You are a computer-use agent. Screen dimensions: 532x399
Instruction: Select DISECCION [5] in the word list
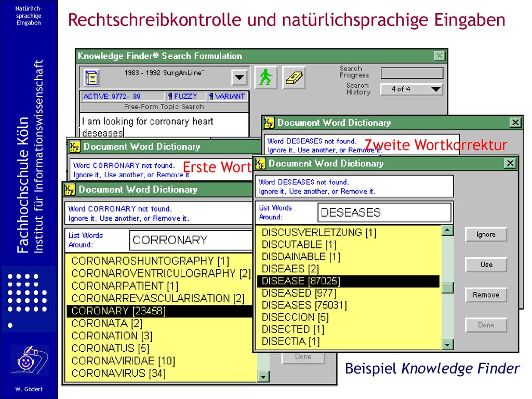pos(349,317)
